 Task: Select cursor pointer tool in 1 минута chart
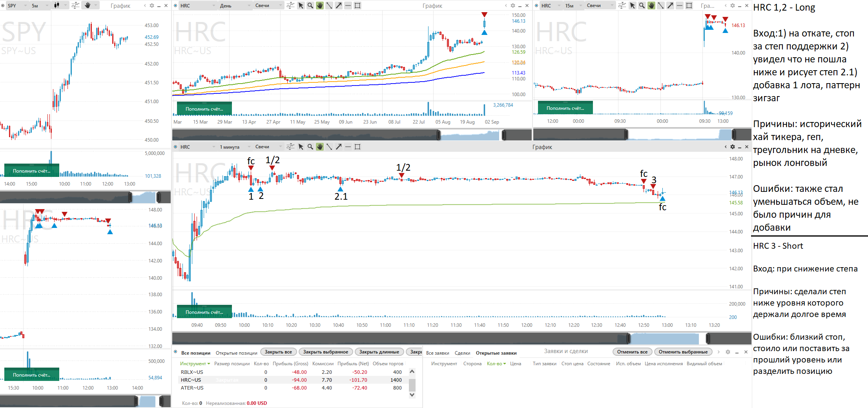click(x=301, y=147)
